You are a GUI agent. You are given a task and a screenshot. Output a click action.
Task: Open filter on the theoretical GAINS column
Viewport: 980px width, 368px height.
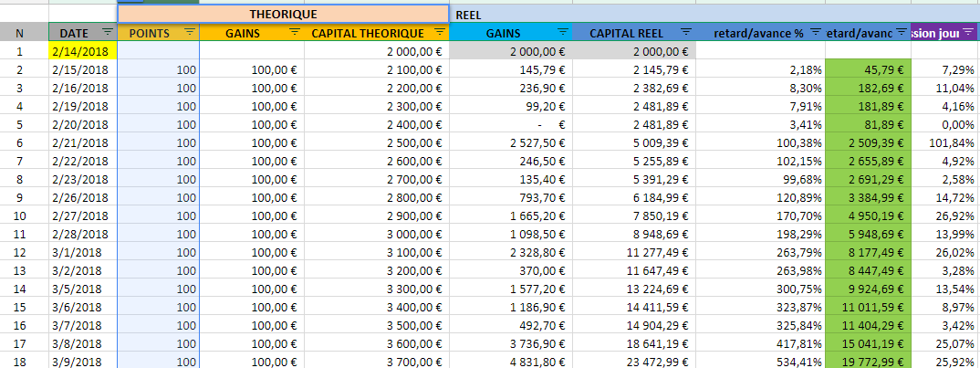pyautogui.click(x=294, y=33)
